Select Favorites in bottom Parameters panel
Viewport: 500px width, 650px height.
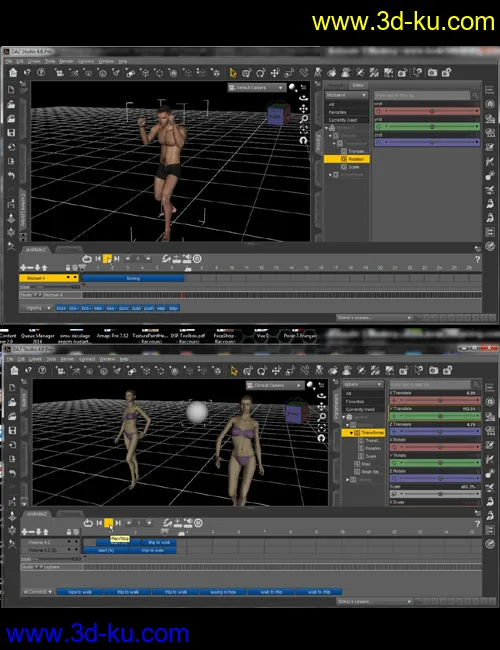(354, 401)
